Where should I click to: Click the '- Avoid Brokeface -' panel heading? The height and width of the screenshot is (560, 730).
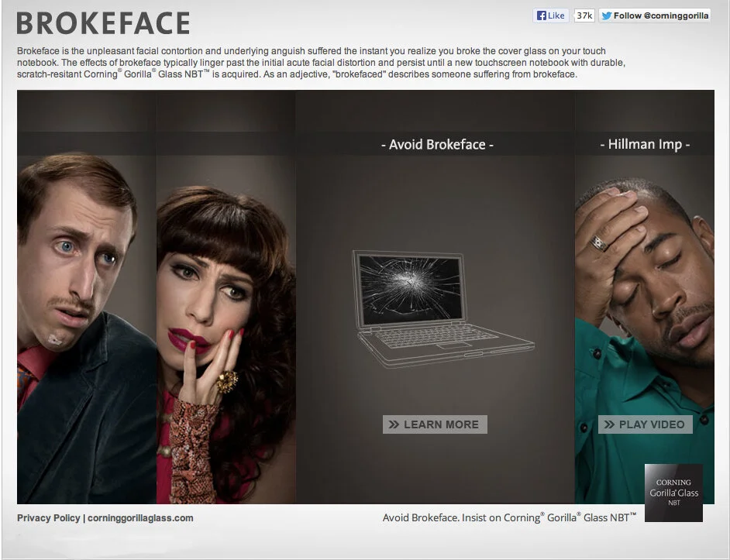[437, 145]
